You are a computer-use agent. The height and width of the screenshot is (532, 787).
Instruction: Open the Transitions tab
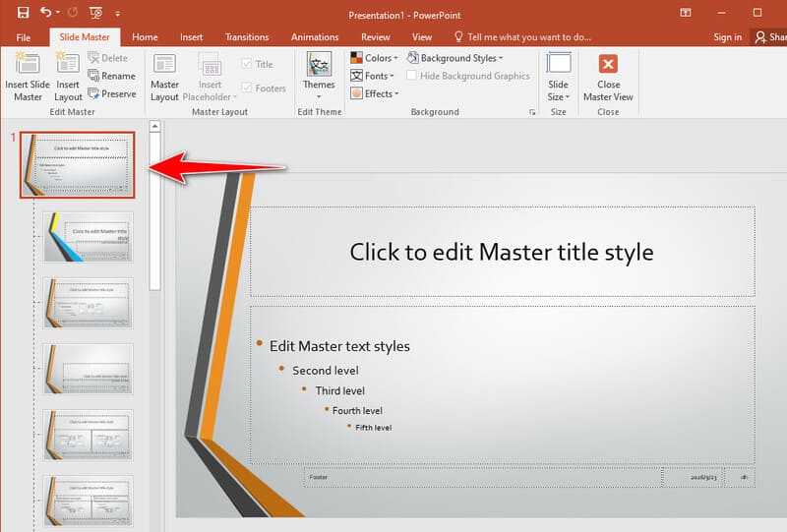point(247,37)
